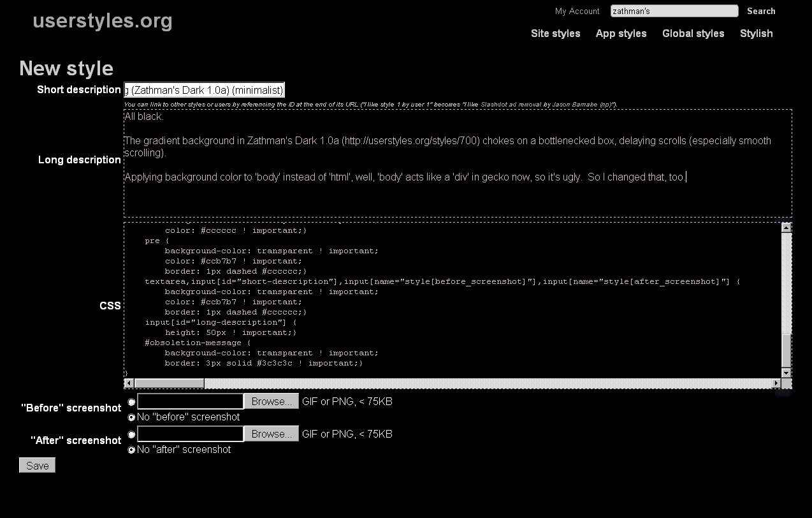Open the Stylish page
The image size is (812, 518).
pos(756,34)
